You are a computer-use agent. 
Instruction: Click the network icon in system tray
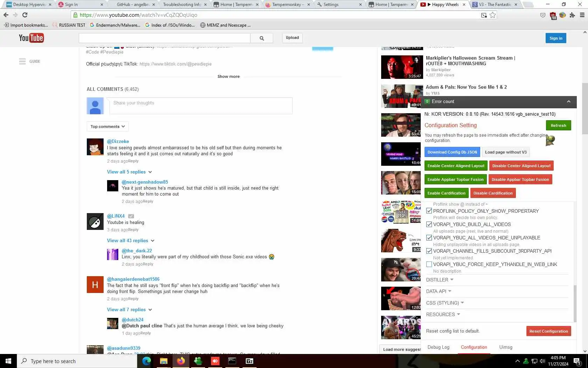534,361
